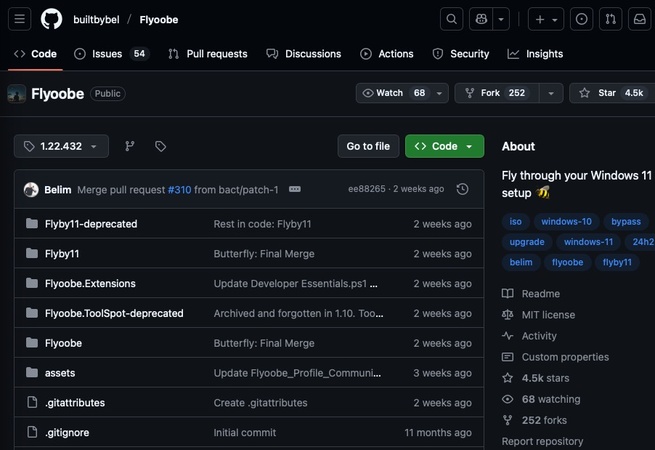Viewport: 655px width, 450px height.
Task: Select the windows-11 topic tag
Action: (588, 242)
